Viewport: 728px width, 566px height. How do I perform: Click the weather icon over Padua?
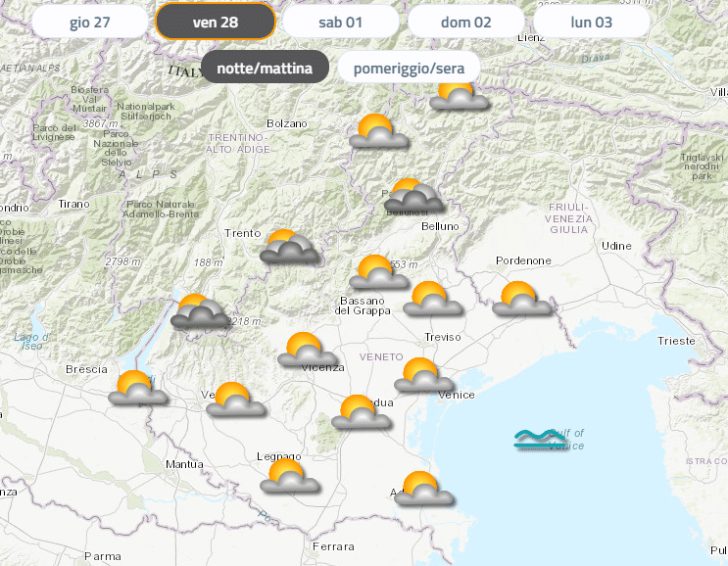coord(360,413)
